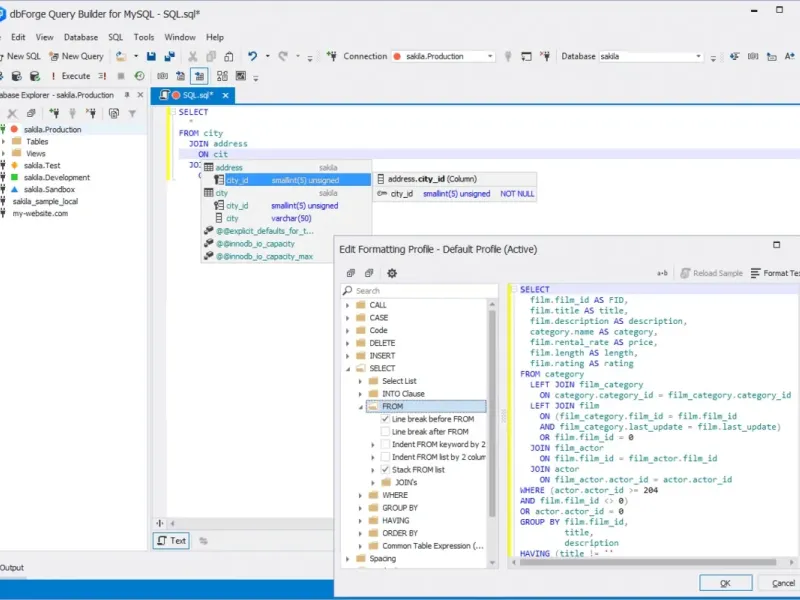Screen dimensions: 800x600
Task: Switch to the SQL.sql tab
Action: [197, 95]
